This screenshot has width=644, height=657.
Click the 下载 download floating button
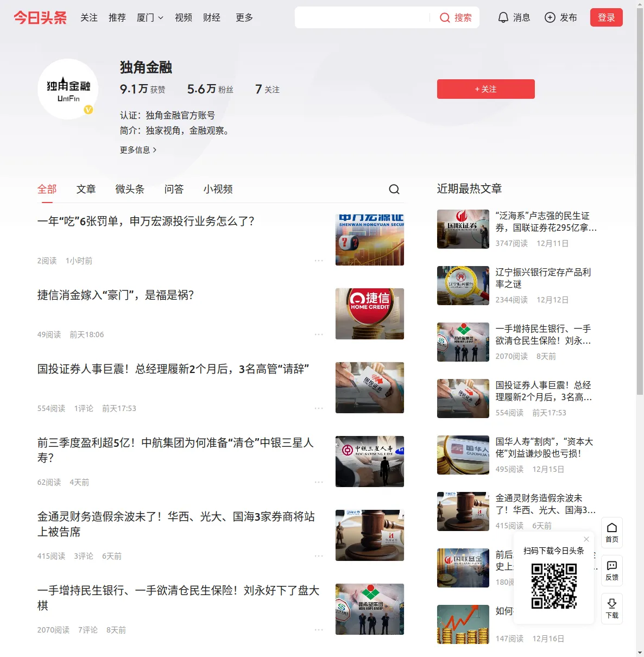pos(612,609)
